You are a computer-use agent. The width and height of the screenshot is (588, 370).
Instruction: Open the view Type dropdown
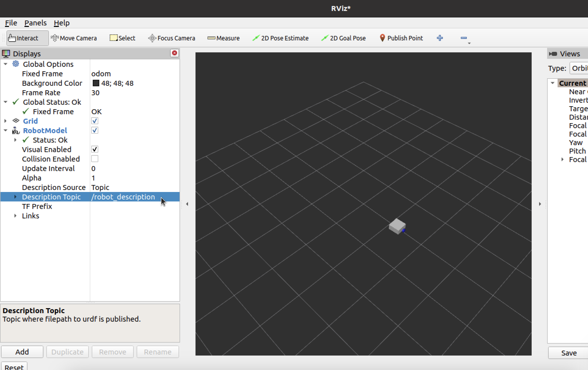(x=579, y=68)
